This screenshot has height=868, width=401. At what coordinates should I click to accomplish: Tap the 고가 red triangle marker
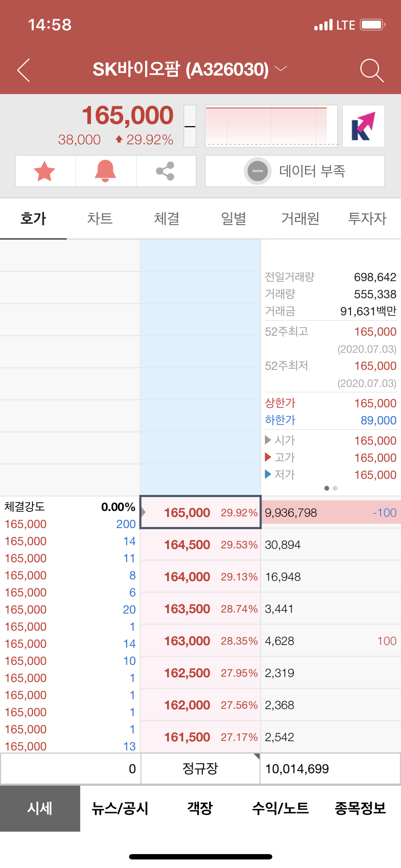click(x=268, y=457)
